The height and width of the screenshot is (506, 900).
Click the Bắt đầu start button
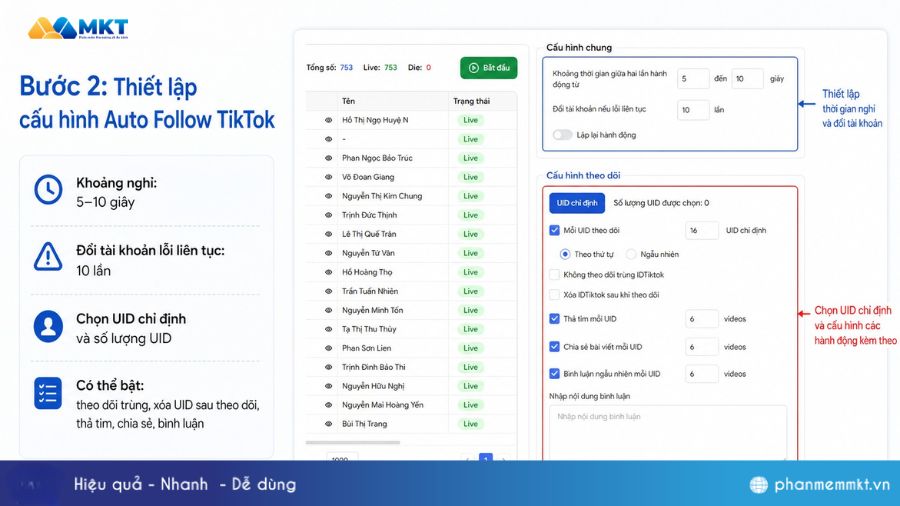pos(488,68)
